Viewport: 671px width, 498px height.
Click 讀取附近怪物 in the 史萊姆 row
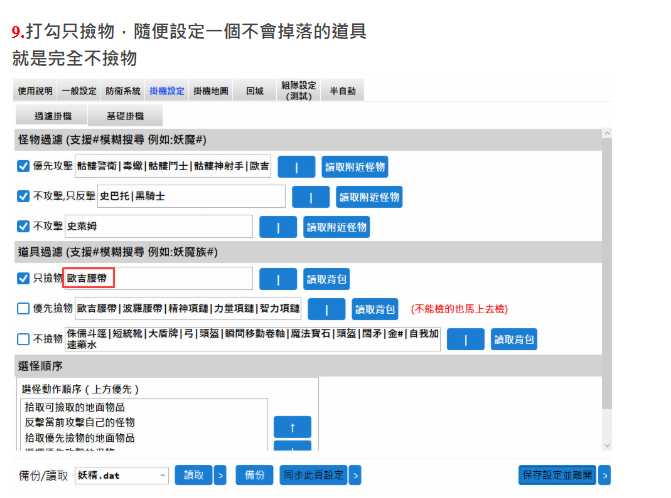[337, 227]
